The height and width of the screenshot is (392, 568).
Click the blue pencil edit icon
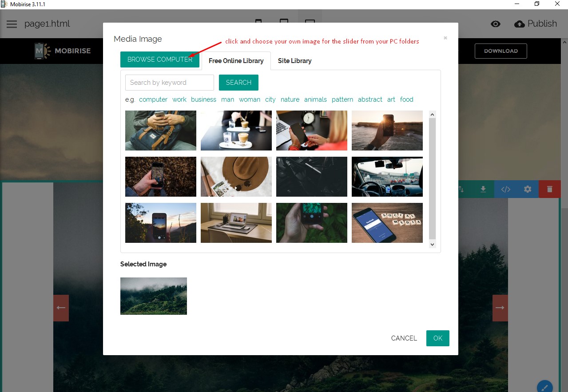pos(545,387)
